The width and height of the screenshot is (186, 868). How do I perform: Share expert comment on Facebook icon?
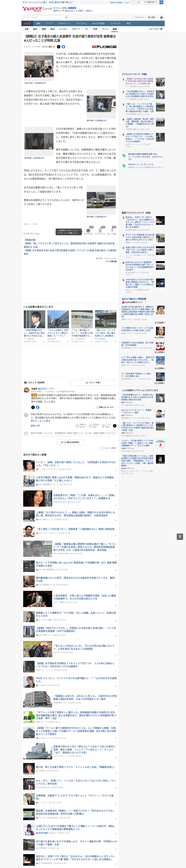point(38,407)
